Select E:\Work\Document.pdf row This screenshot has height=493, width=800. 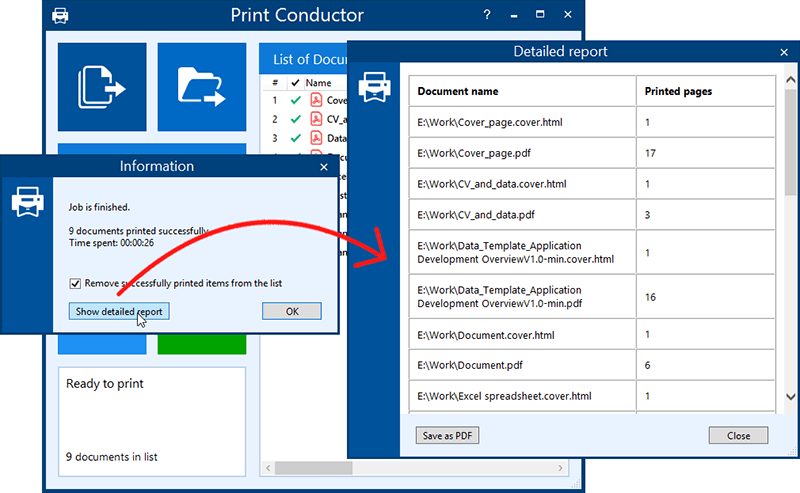tap(592, 365)
